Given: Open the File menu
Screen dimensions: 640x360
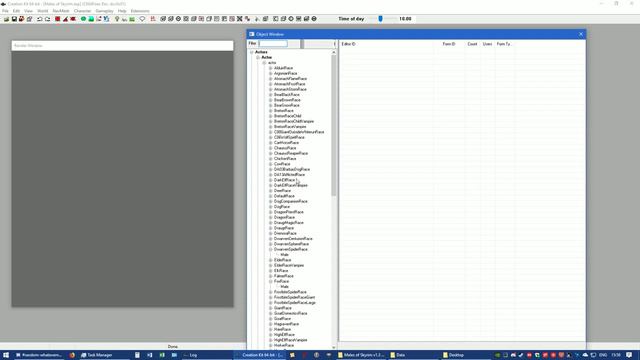Looking at the screenshot, I should tap(5, 11).
